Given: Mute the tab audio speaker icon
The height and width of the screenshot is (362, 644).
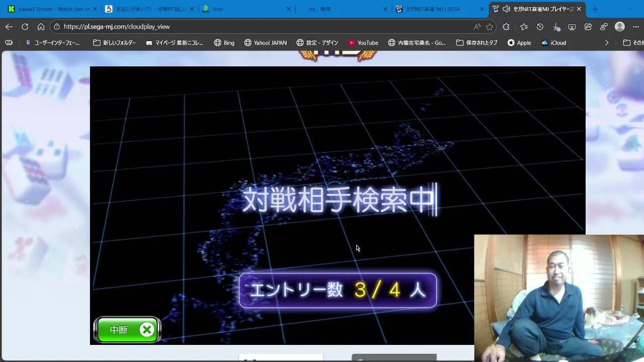Looking at the screenshot, I should click(506, 9).
